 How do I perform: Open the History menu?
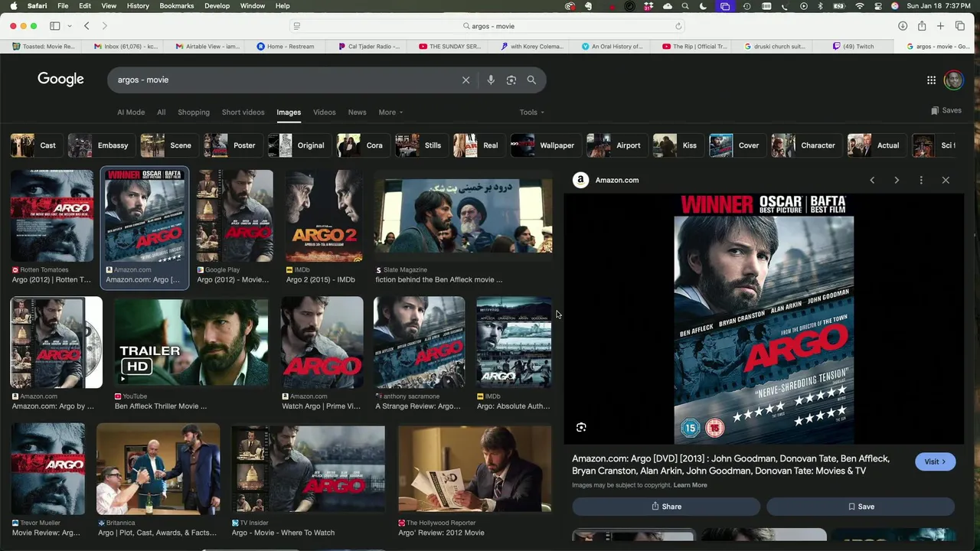[x=138, y=6]
